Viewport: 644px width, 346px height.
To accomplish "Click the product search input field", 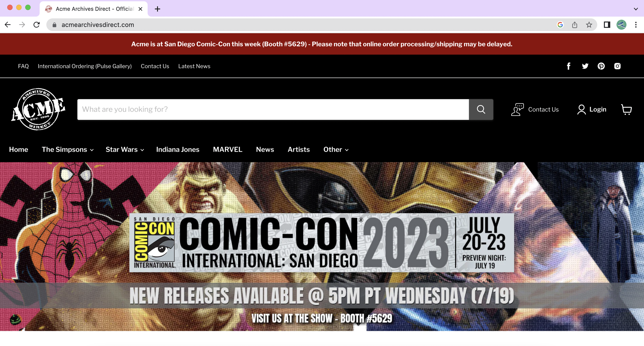I will [x=273, y=109].
